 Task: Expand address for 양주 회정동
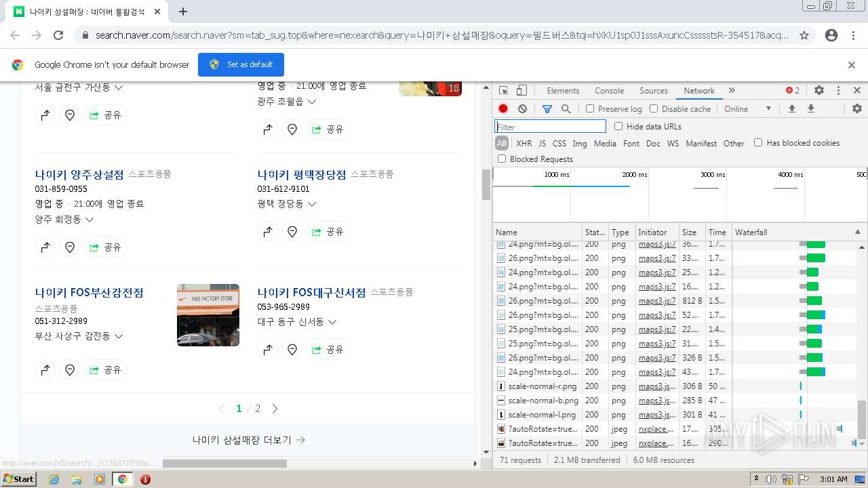[x=90, y=220]
